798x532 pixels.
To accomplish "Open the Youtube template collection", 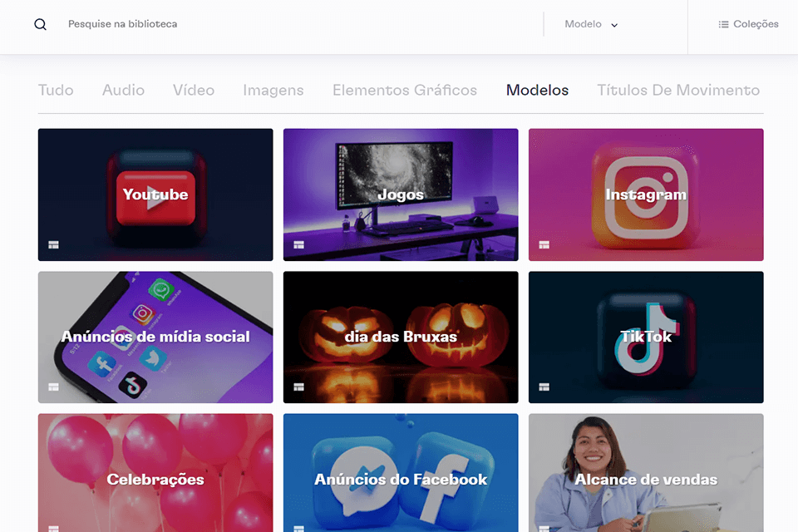I will click(155, 195).
